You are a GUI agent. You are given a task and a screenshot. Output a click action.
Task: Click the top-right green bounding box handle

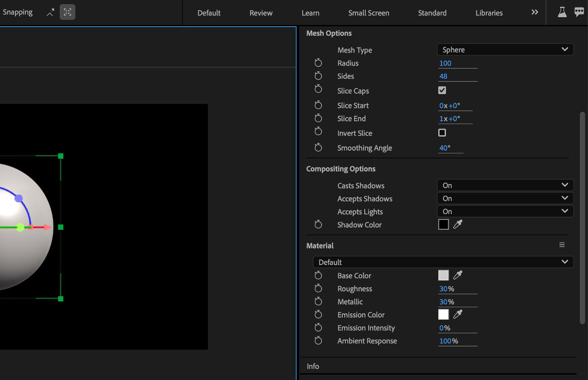(61, 156)
